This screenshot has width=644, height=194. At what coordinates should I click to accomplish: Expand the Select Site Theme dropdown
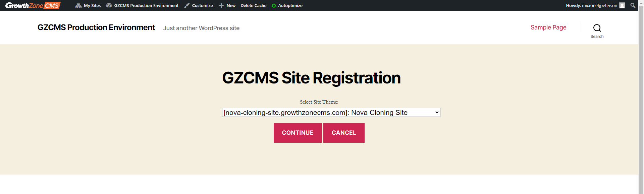[331, 113]
